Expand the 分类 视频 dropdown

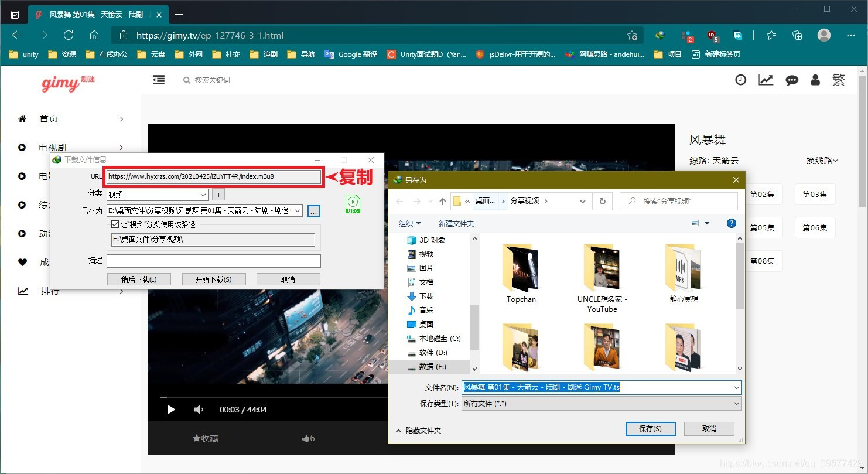click(x=158, y=195)
